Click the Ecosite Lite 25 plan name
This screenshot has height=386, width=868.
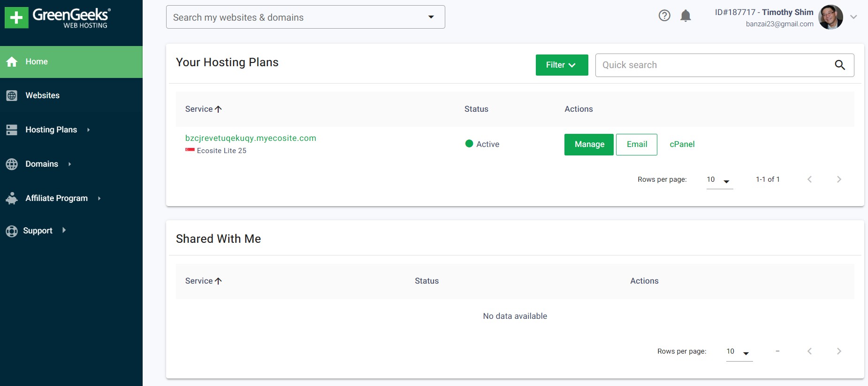(x=221, y=151)
